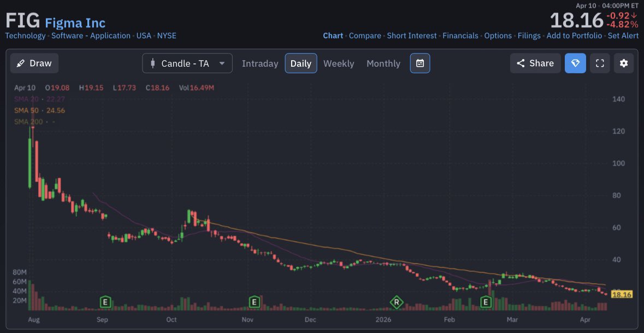Open chart settings gear
Image resolution: width=644 pixels, height=333 pixels.
(x=624, y=63)
